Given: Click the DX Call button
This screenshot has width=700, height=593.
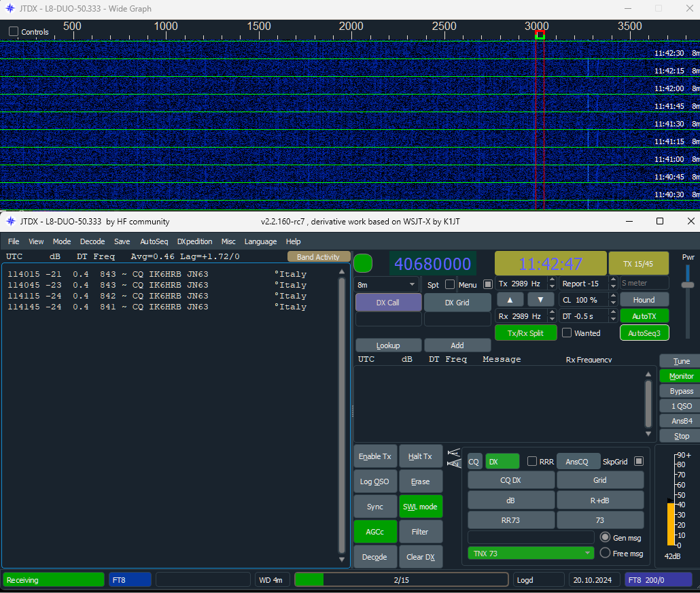Looking at the screenshot, I should pos(388,303).
